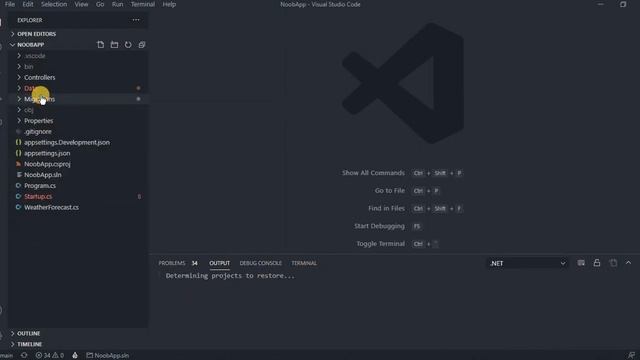Open the Go menu
Image resolution: width=640 pixels, height=360 pixels.
tap(100, 4)
